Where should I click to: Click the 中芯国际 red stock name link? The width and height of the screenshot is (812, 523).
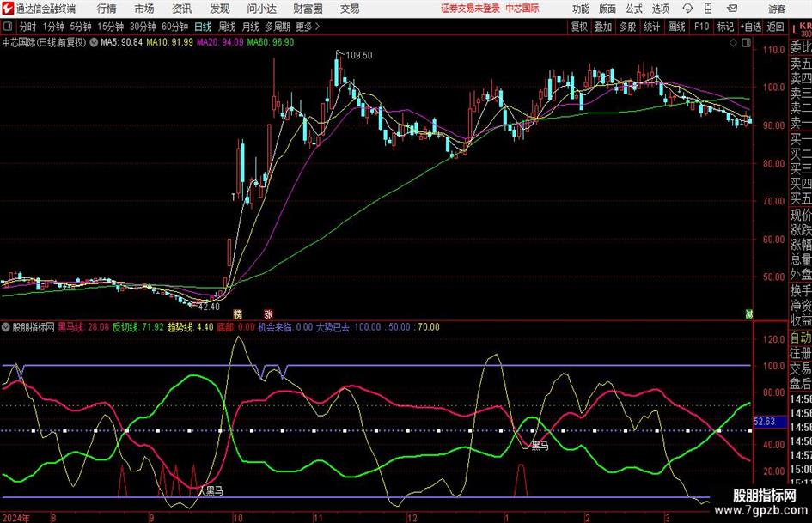click(x=522, y=9)
